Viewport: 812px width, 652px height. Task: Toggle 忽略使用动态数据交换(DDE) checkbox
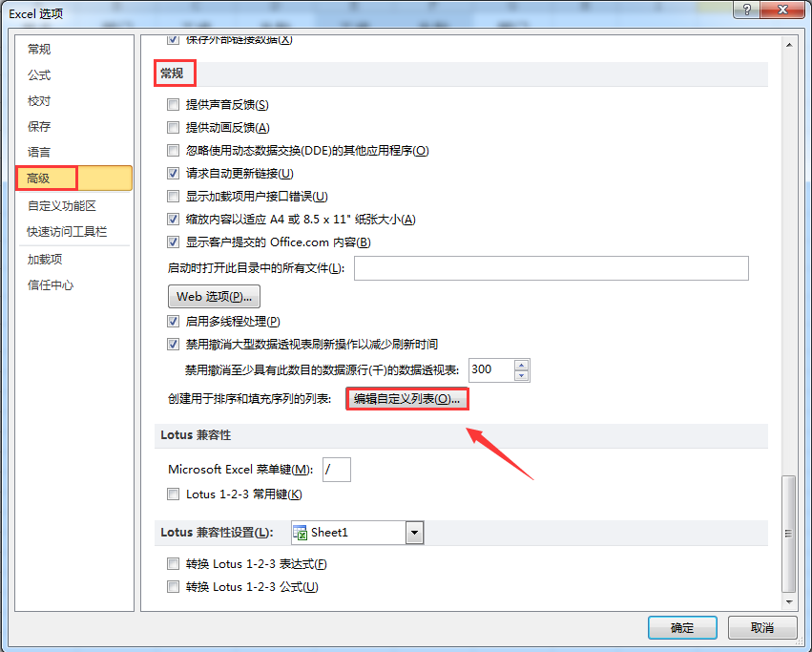(173, 150)
